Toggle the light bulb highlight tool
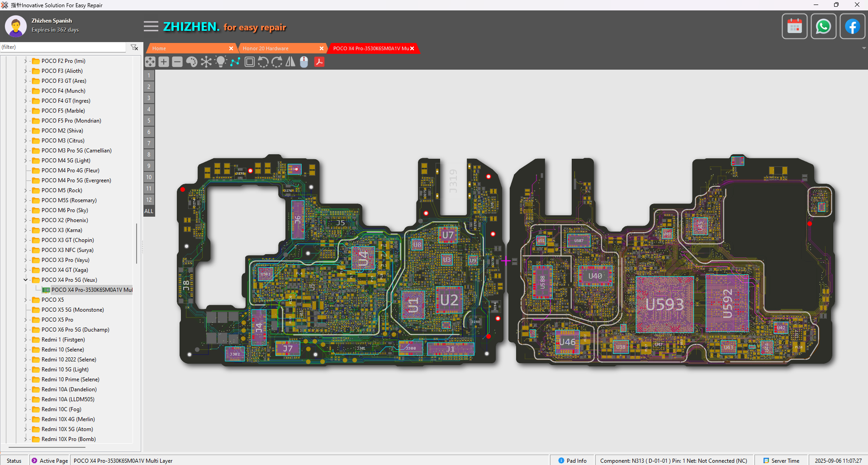This screenshot has height=465, width=868. 221,62
